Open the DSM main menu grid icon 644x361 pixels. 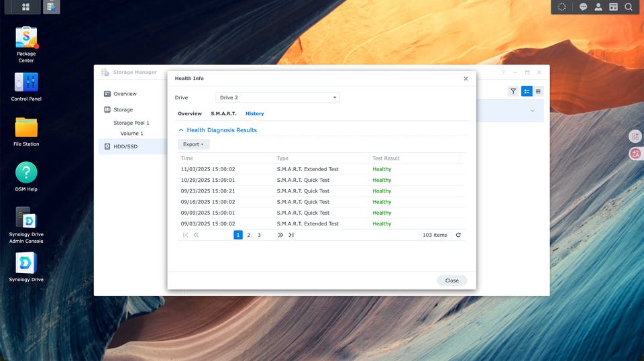(25, 7)
